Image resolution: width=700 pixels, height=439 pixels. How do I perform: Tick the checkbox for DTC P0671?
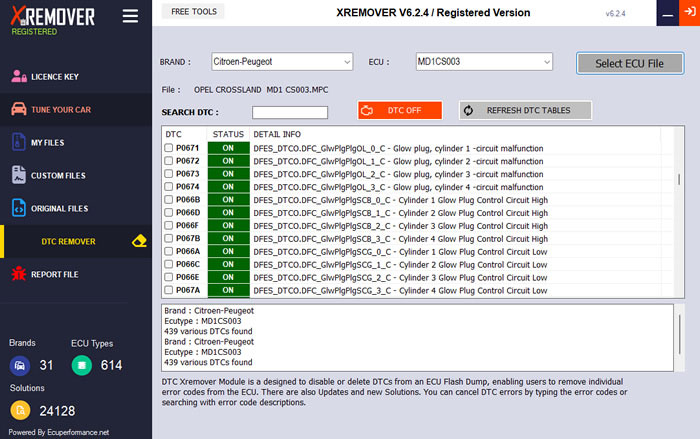168,148
